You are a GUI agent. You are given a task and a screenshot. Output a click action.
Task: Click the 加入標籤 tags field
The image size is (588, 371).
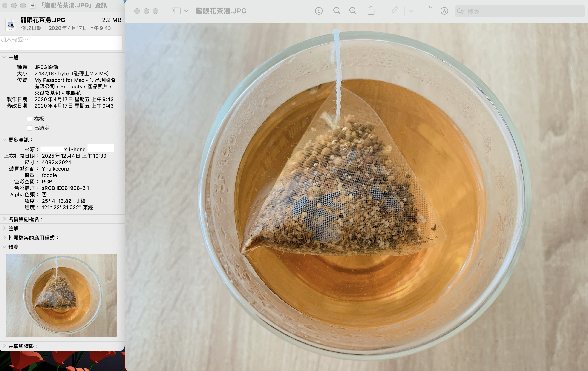(61, 43)
